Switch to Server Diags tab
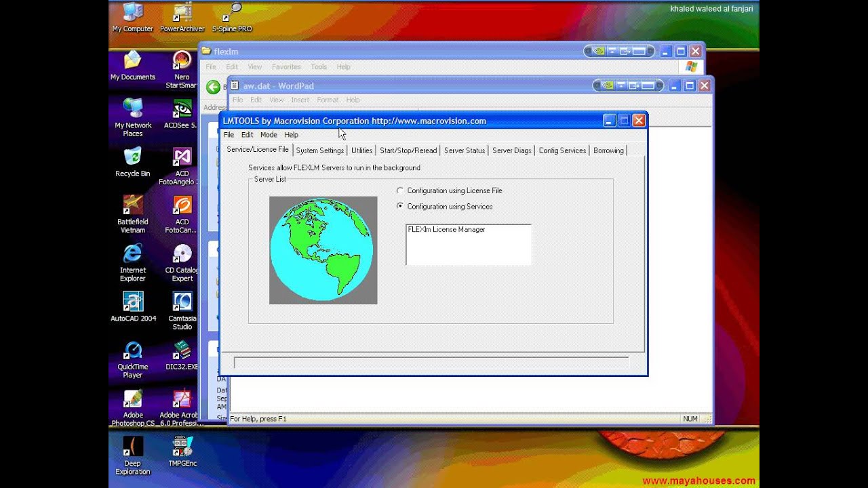This screenshot has height=488, width=868. pyautogui.click(x=512, y=150)
